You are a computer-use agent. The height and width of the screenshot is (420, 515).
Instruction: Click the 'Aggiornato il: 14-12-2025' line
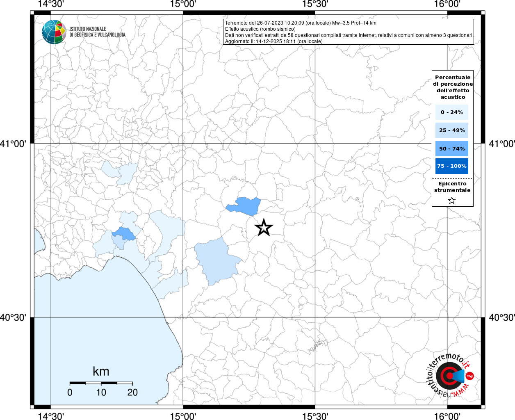click(274, 41)
